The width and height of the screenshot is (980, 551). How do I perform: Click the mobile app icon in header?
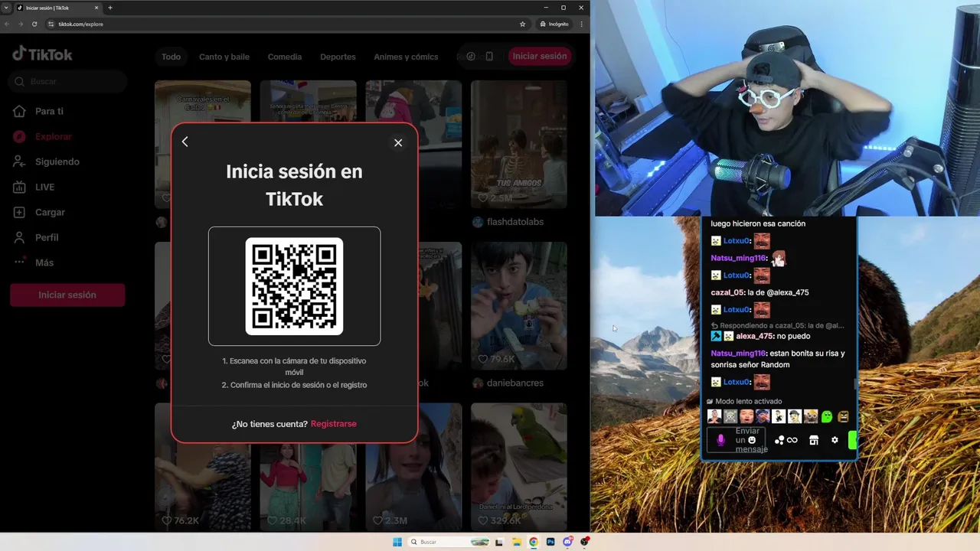[x=489, y=56]
